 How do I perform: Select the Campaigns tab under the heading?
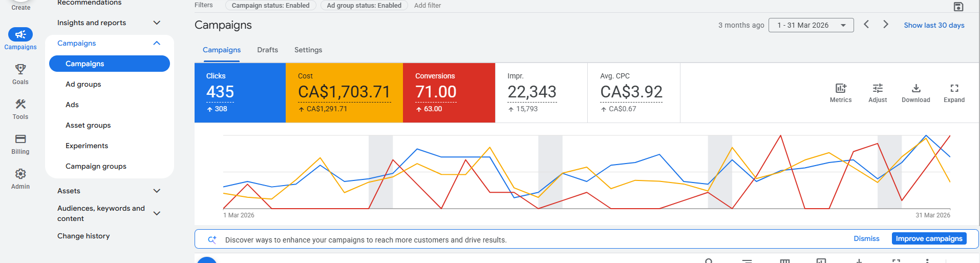coord(222,50)
